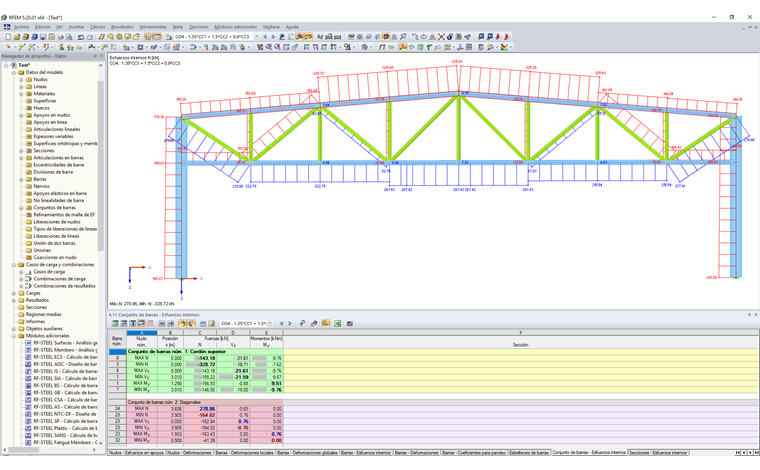Expand the Cargas tree node
760x470 pixels.
(x=14, y=293)
